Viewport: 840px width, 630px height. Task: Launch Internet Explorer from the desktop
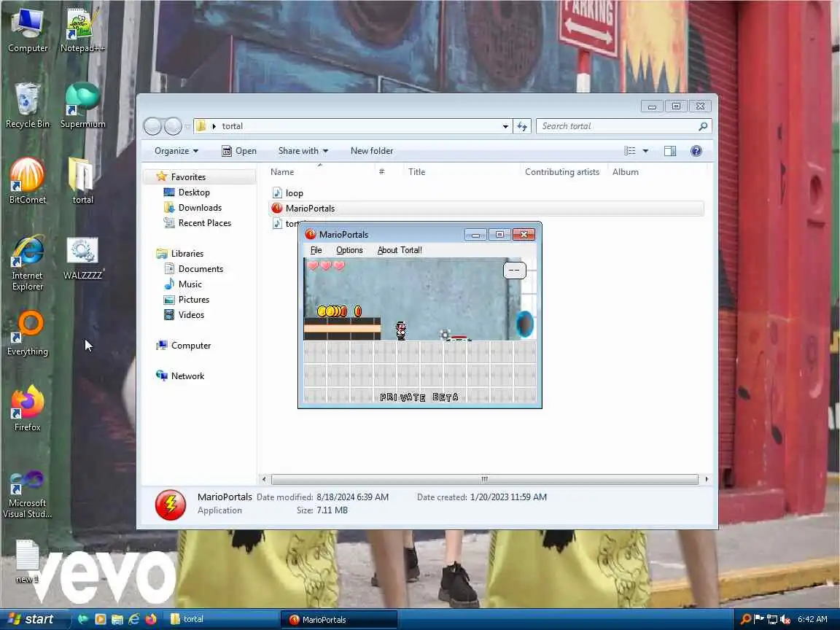point(27,263)
